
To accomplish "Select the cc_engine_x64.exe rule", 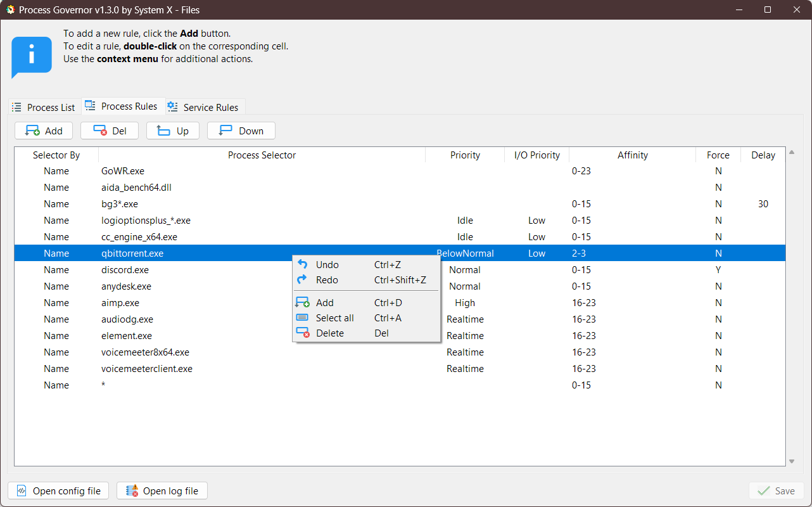I will point(400,237).
